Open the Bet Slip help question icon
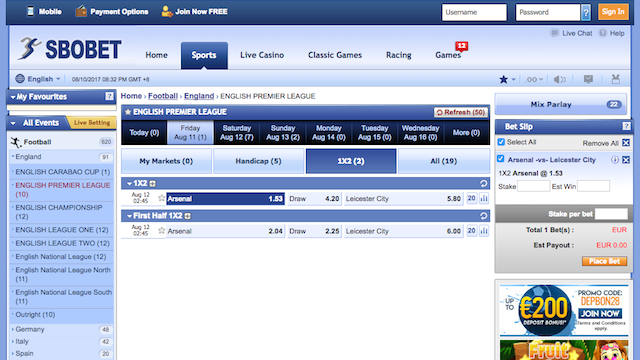Image resolution: width=640 pixels, height=360 pixels. click(x=626, y=127)
